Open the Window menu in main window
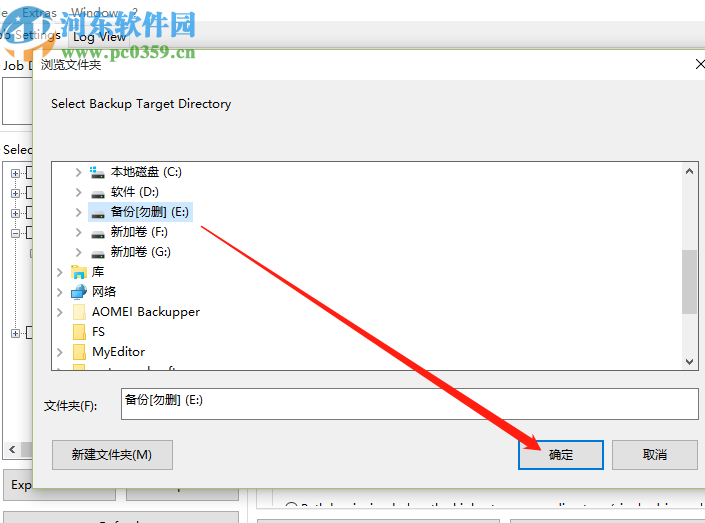This screenshot has height=523, width=705. 95,13
